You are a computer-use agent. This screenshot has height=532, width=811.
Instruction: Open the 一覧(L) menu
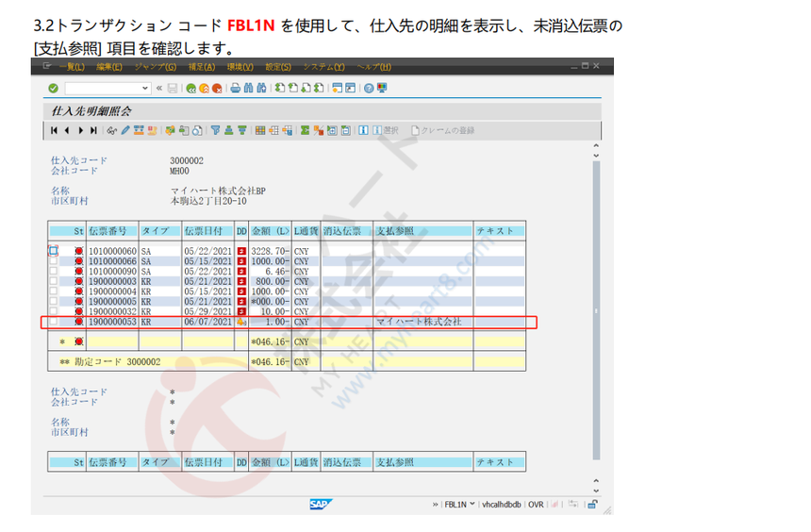pos(72,67)
